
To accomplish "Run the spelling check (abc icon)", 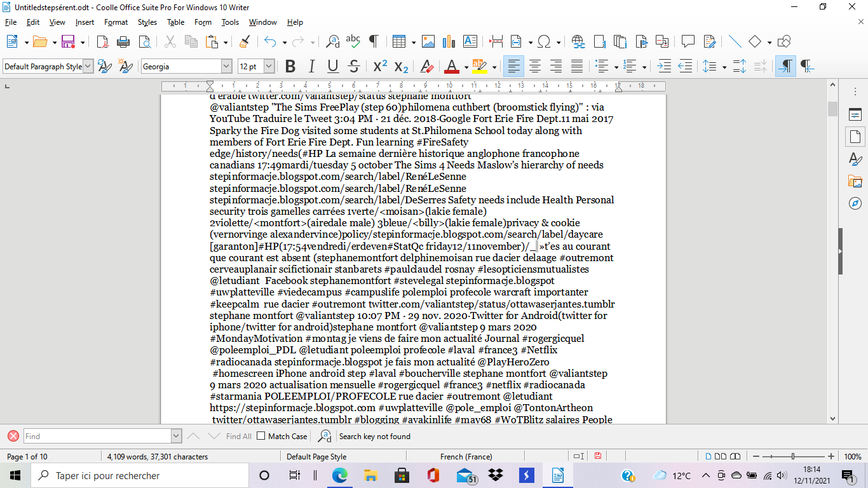I will click(x=353, y=42).
